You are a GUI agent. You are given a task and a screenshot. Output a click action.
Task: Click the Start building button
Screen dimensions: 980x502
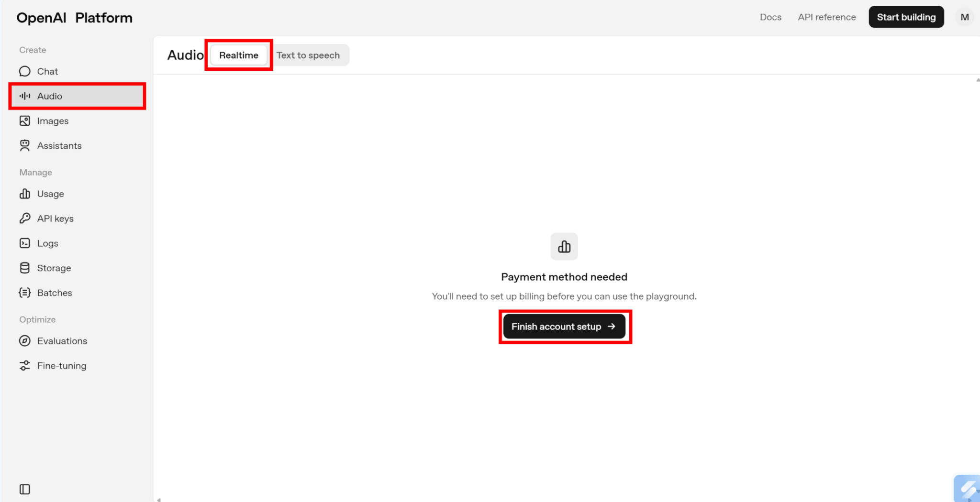click(906, 17)
